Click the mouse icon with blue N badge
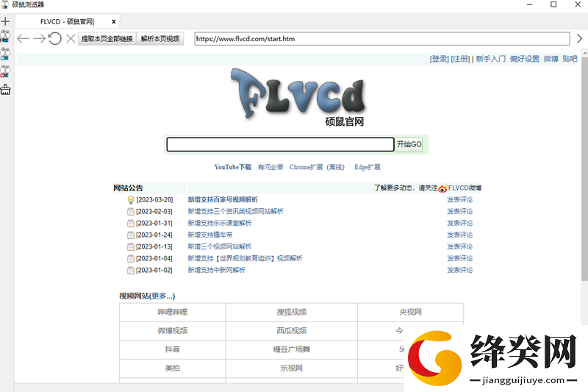Screen dimensions: 588x392 tap(5, 54)
